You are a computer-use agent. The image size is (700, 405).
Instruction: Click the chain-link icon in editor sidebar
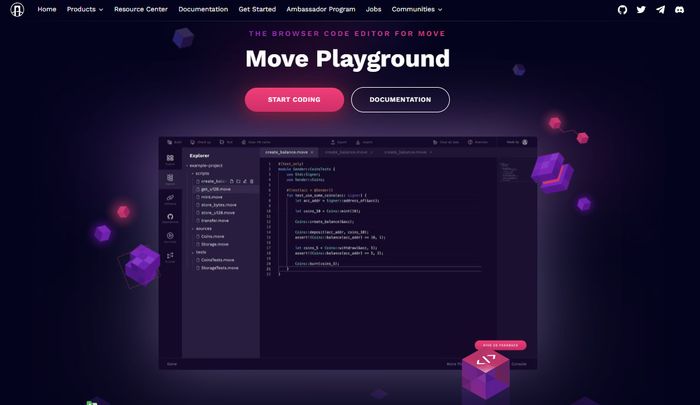(x=170, y=198)
